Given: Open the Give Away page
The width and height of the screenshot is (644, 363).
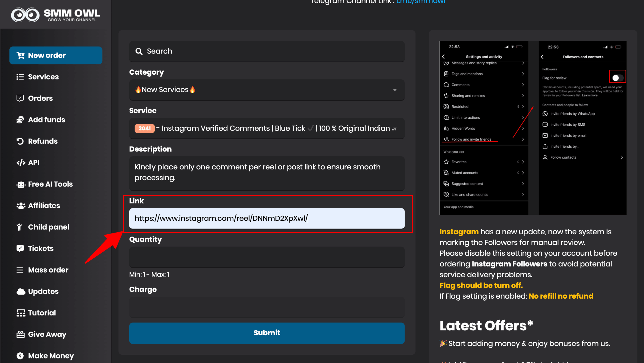Looking at the screenshot, I should click(47, 335).
